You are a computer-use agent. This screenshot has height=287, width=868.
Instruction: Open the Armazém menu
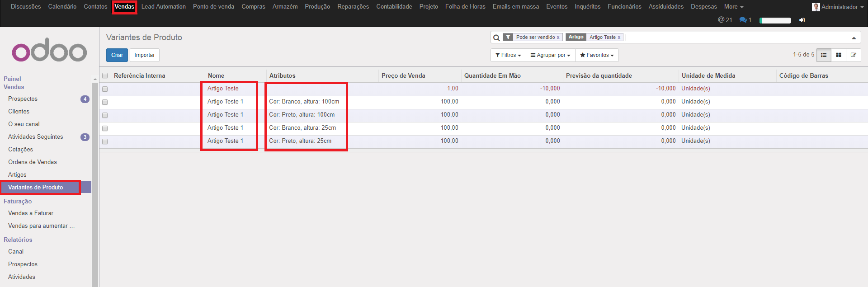click(285, 7)
